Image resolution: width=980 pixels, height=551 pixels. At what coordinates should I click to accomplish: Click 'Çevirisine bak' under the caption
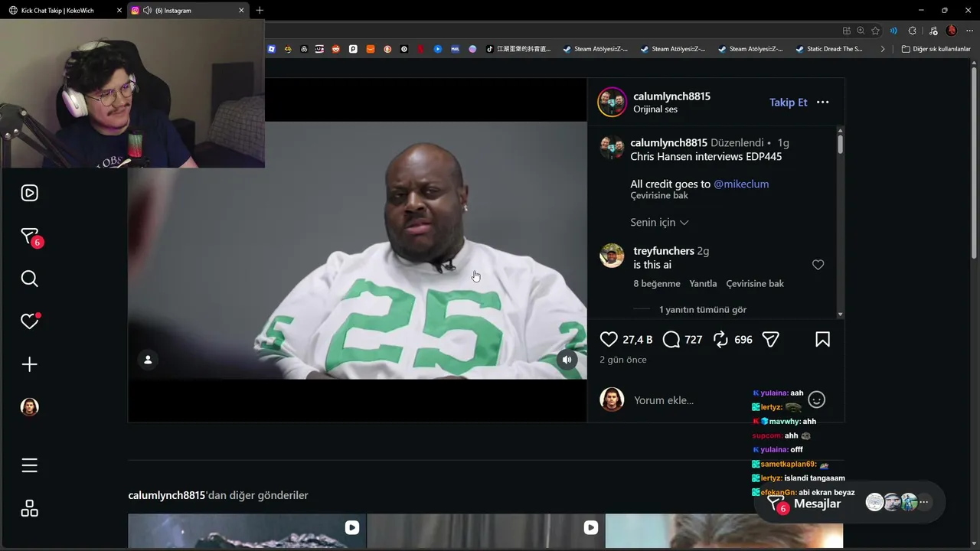pyautogui.click(x=659, y=196)
